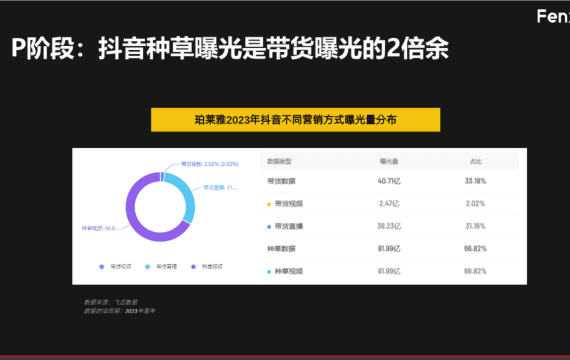Screen dimensions: 570x360
Task: Click the Fen logo text at top right
Action: [553, 16]
